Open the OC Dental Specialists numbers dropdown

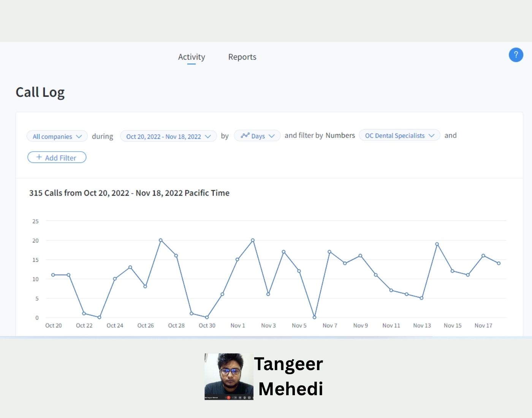point(399,136)
